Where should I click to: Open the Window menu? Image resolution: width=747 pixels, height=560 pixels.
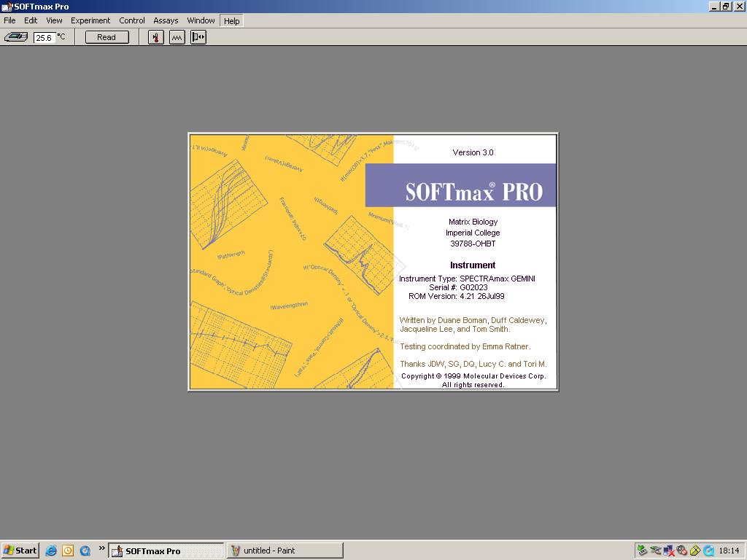(201, 20)
